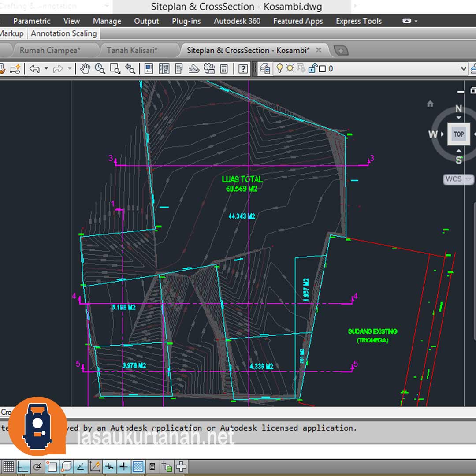This screenshot has width=476, height=476.
Task: Toggle Polar Tracking in status bar
Action: point(37,466)
